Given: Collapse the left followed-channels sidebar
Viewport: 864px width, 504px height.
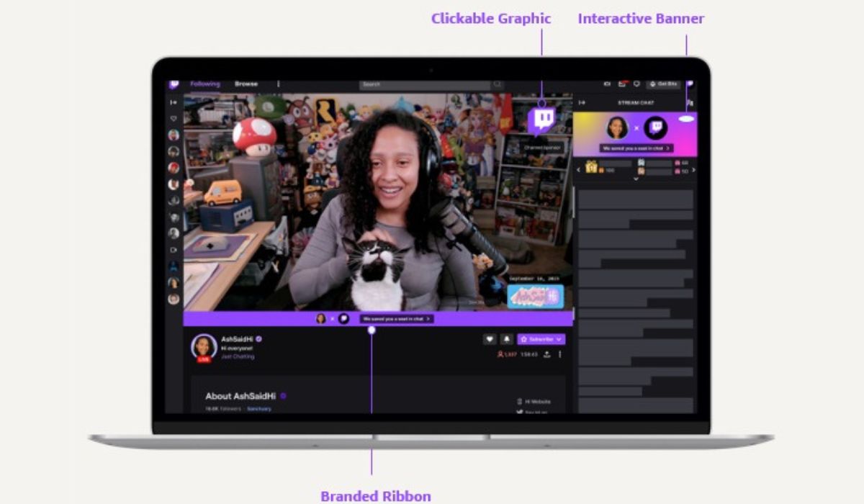Looking at the screenshot, I should 174,102.
